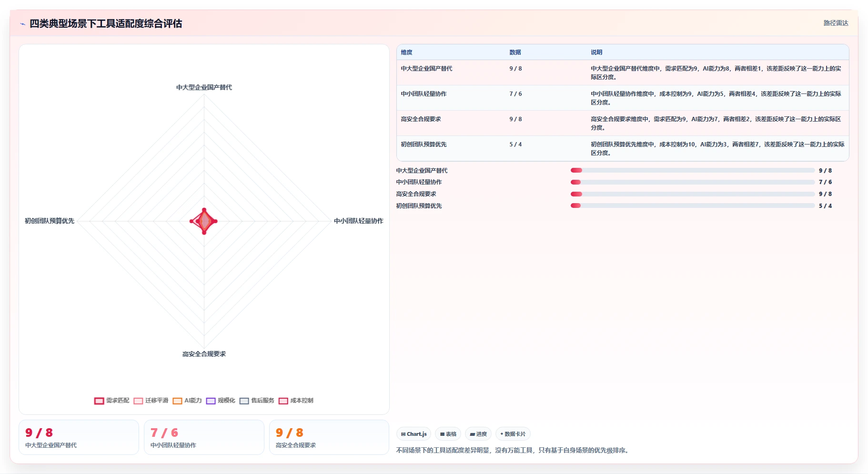The height and width of the screenshot is (474, 868).
Task: Click progress list label 初创团队预算优先
Action: tap(419, 206)
